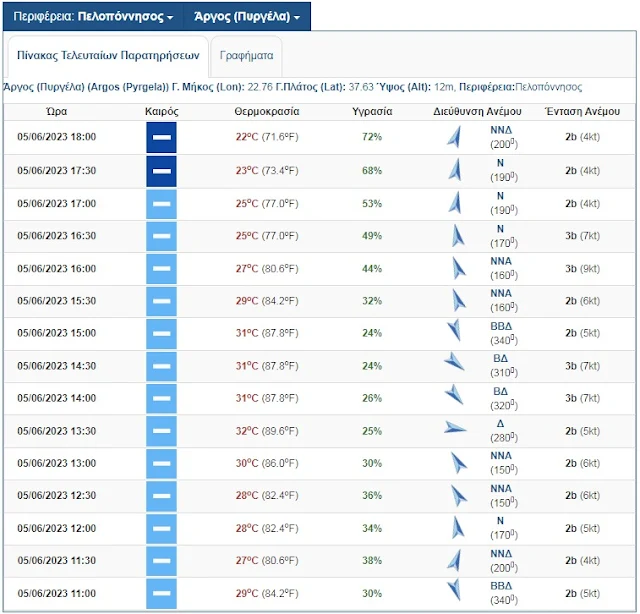Click the timestamp 05/06/2023 18:00

[x=57, y=137]
